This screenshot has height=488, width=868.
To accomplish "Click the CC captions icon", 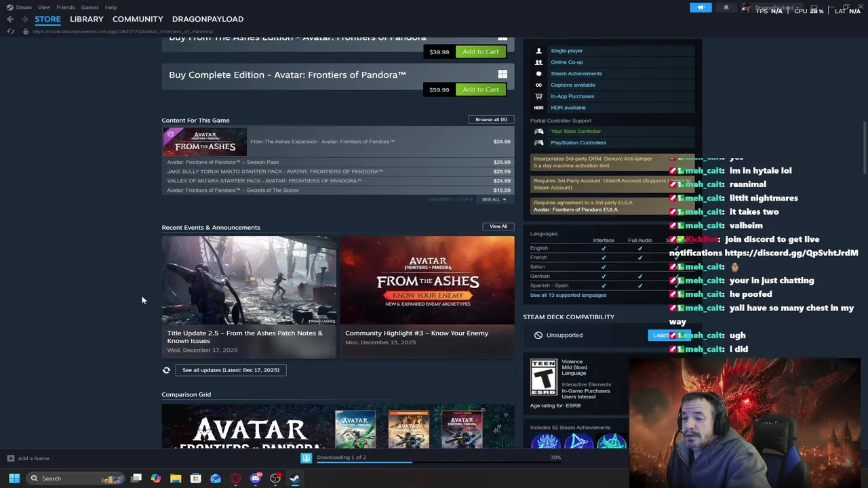I will tap(538, 85).
